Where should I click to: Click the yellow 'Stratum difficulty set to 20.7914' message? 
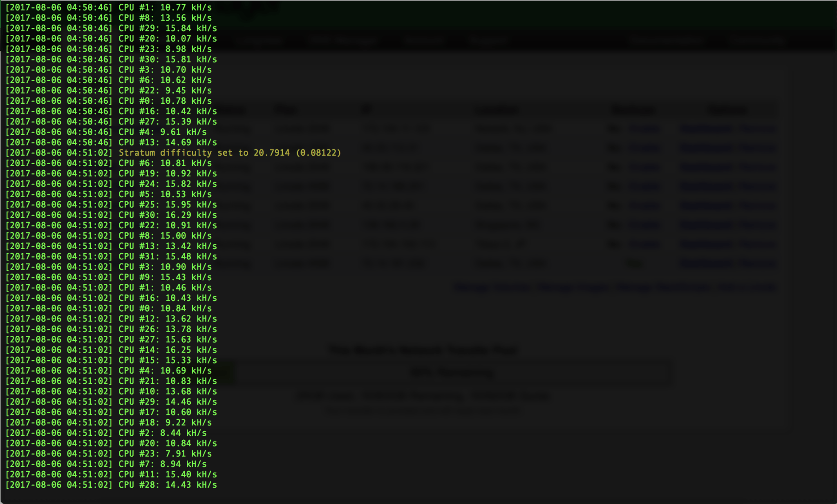230,153
